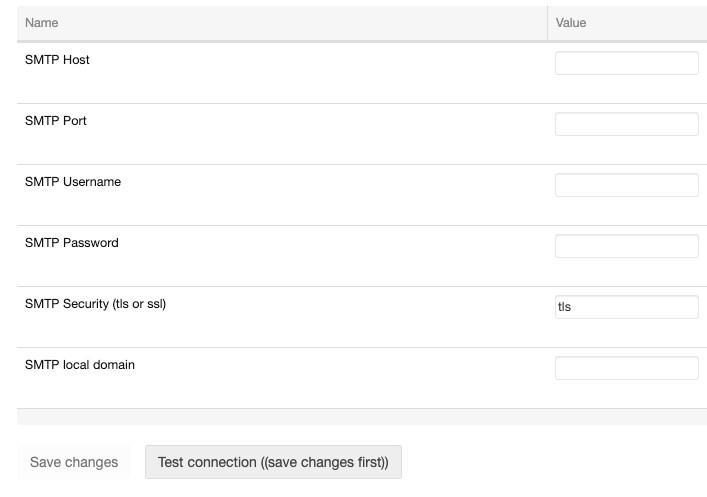
Task: Click the SMTP Password label
Action: [72, 243]
